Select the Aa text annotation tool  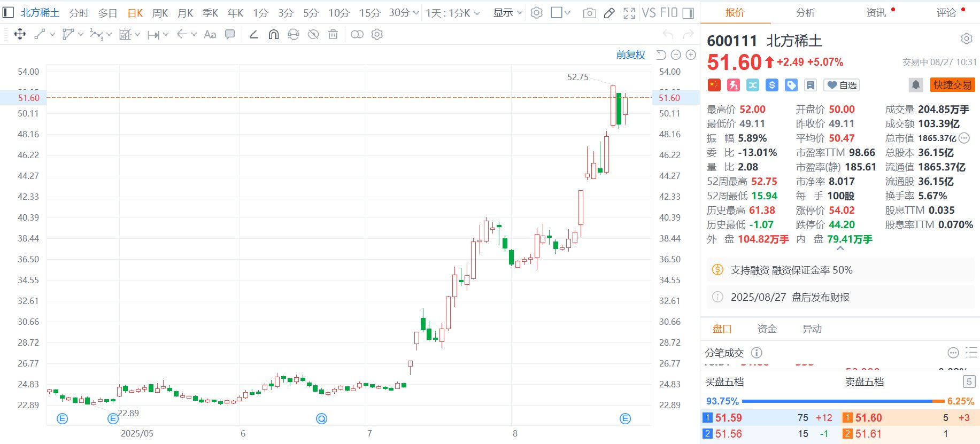(210, 34)
